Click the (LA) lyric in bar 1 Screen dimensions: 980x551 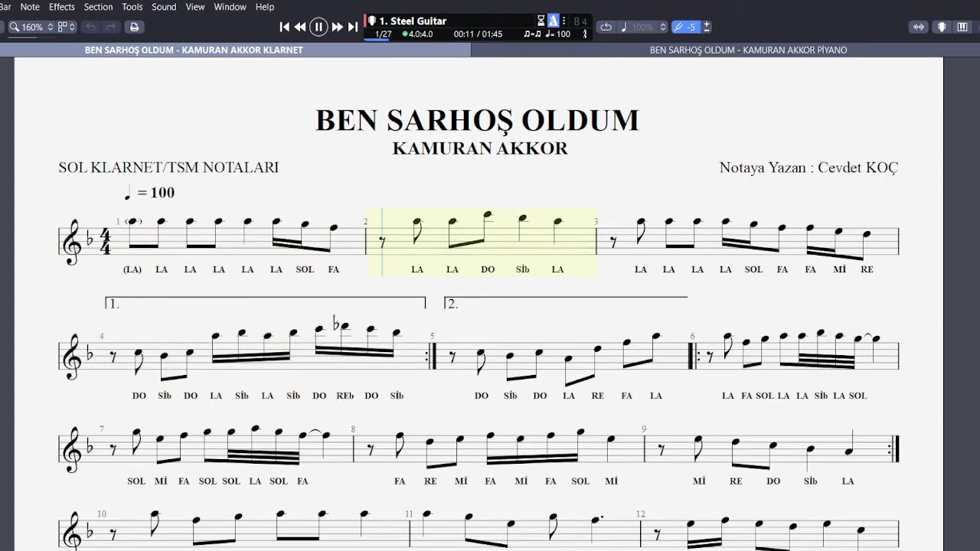[x=132, y=269]
